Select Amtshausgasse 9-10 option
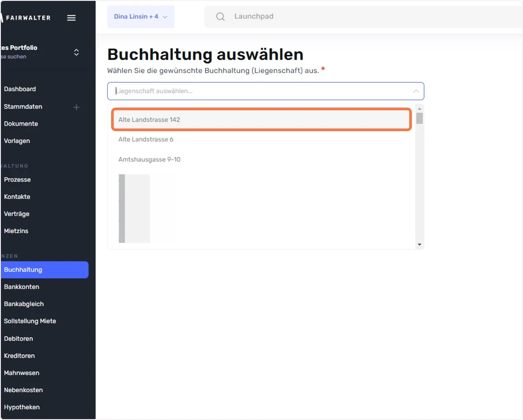The height and width of the screenshot is (420, 523). click(261, 159)
